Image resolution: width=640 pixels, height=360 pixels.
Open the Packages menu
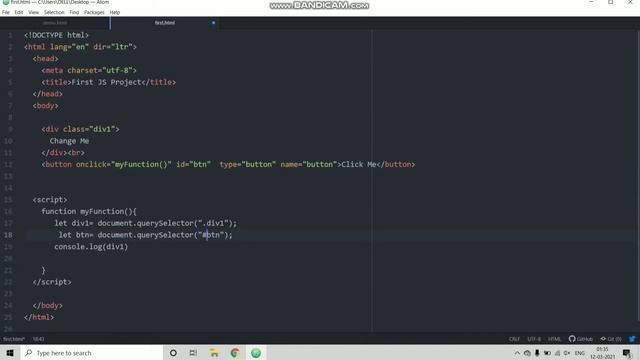tap(94, 12)
